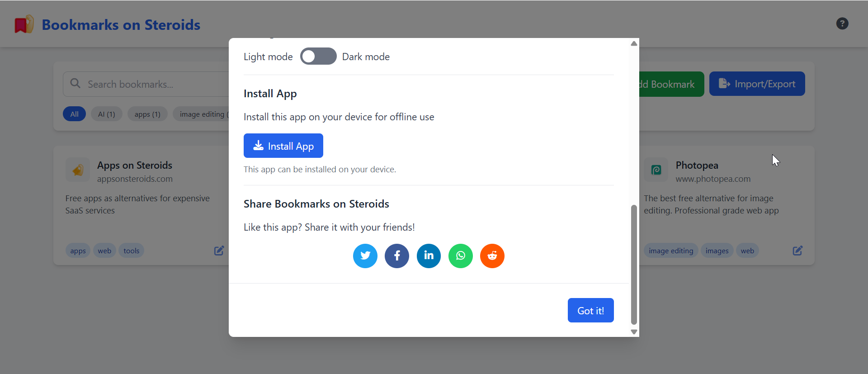Filter by the image editing tag
This screenshot has height=374, width=868.
201,114
